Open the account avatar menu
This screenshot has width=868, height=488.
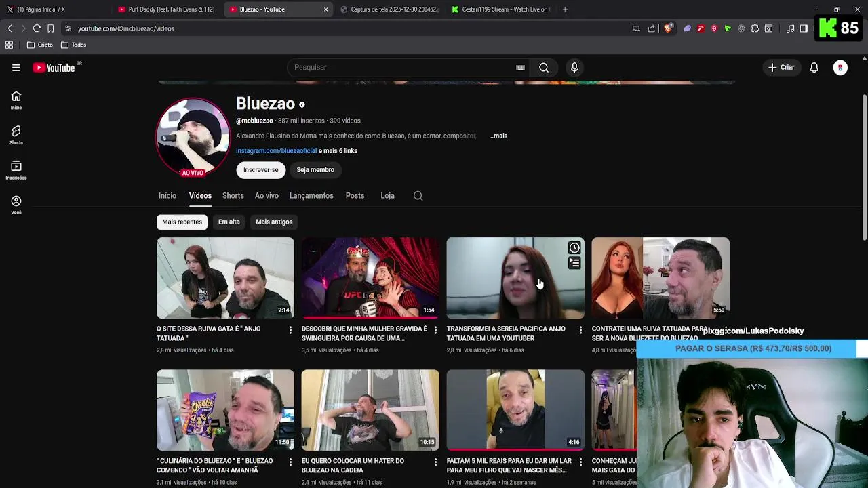pos(840,68)
